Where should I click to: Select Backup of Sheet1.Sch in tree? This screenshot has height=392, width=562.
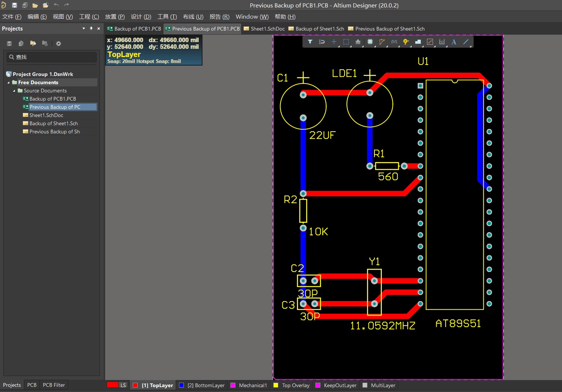click(x=54, y=123)
